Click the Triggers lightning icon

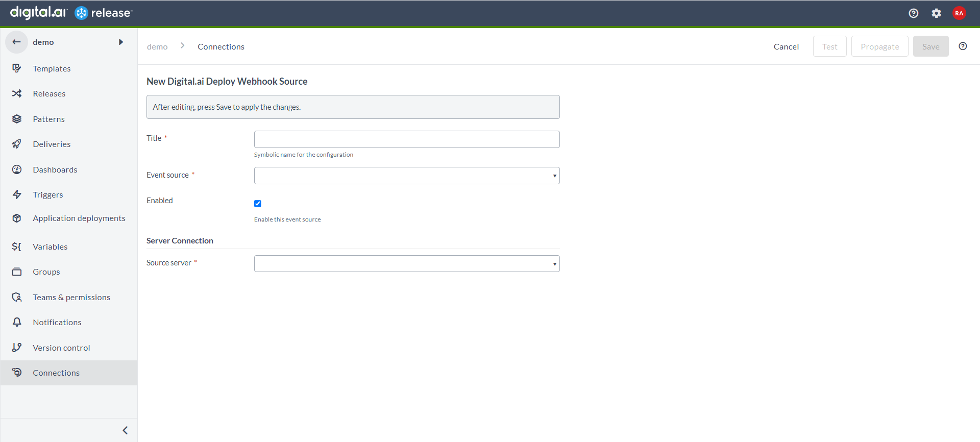(x=17, y=194)
